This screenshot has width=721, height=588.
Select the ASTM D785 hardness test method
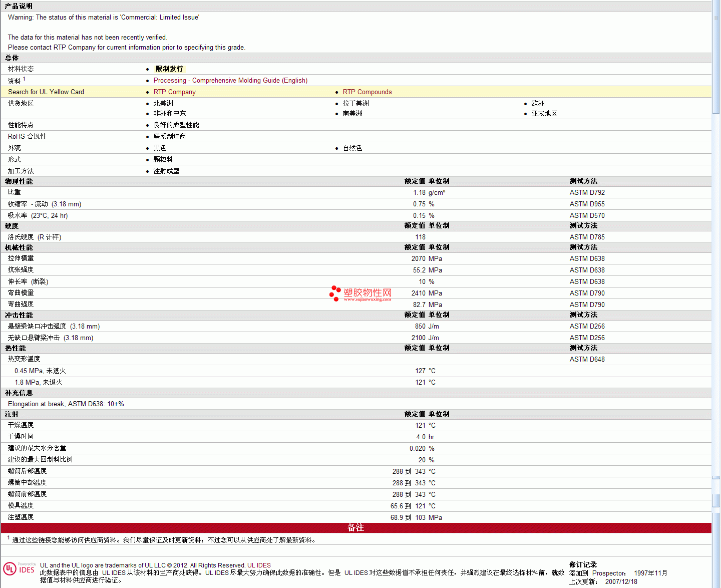point(587,237)
